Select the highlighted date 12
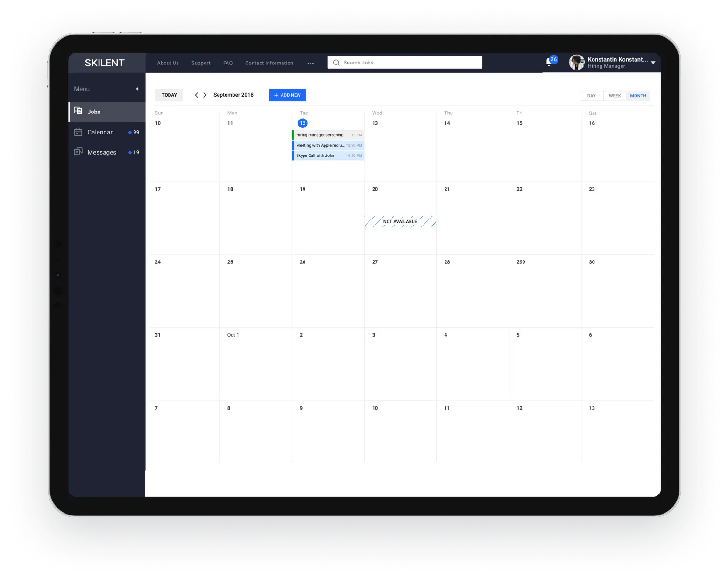728x579 pixels. 303,123
